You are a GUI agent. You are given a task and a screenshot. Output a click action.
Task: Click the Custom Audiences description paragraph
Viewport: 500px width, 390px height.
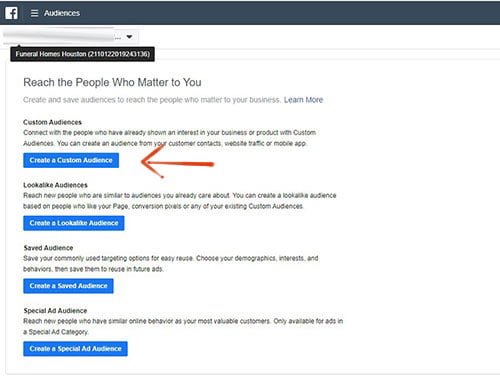click(170, 138)
